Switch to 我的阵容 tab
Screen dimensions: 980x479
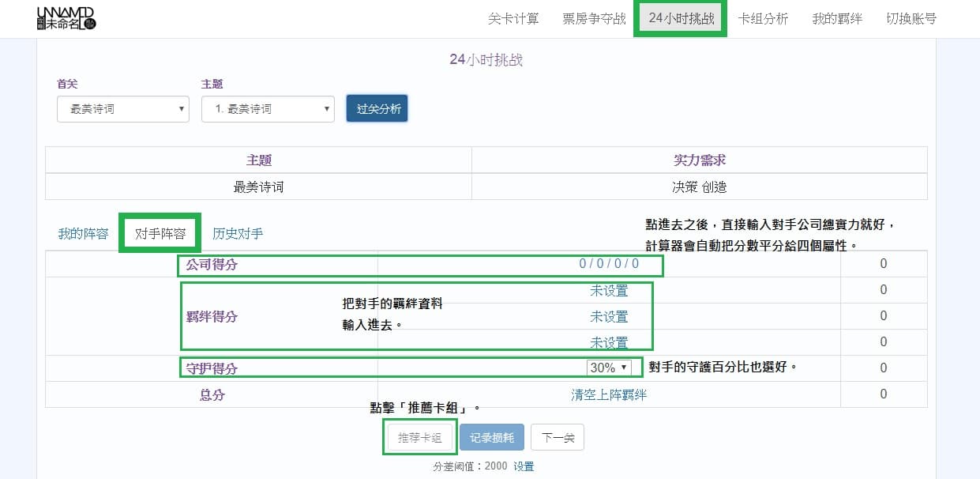83,233
